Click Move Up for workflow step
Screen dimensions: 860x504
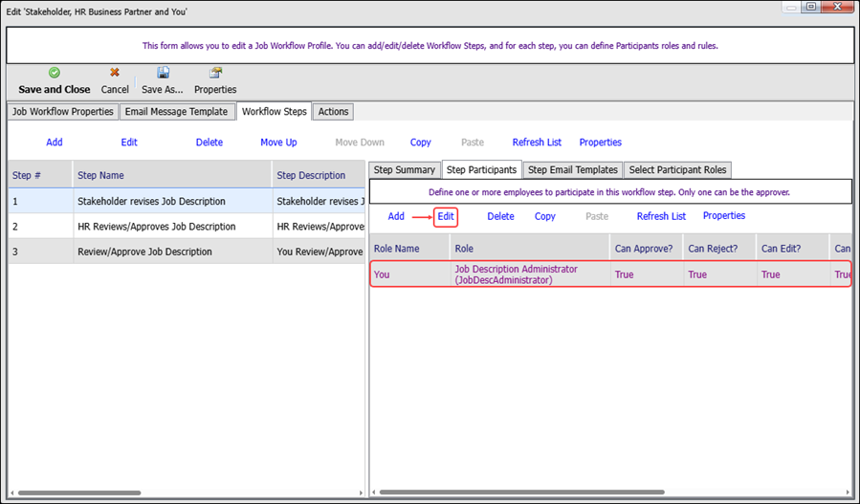pos(278,142)
